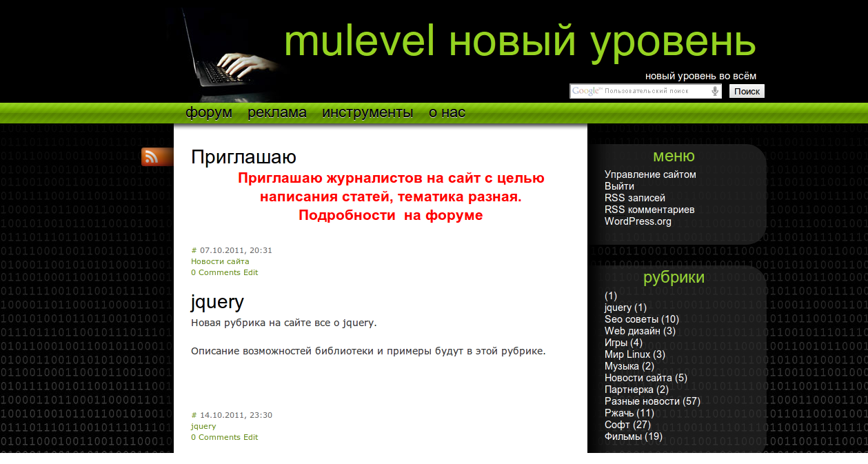868x464 pixels.
Task: Open the Музыка rubric
Action: [622, 366]
